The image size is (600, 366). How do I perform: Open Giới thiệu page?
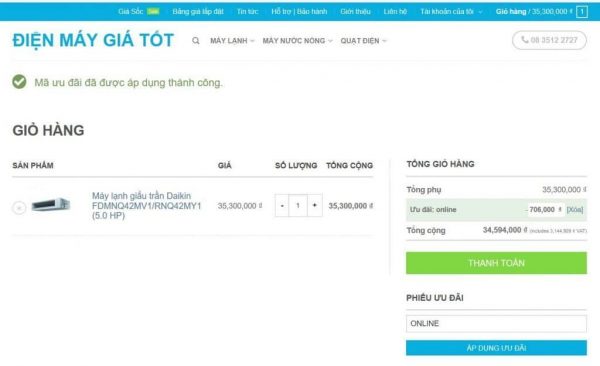click(355, 11)
